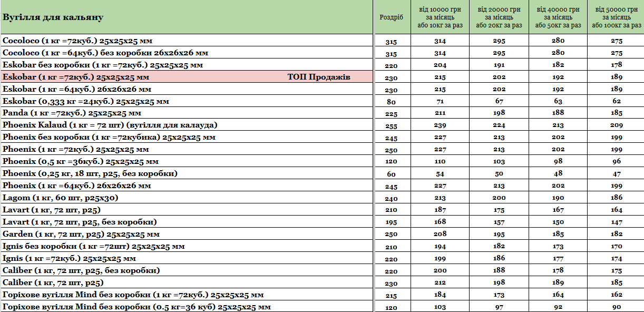The height and width of the screenshot is (312, 644).
Task: Click 'Caliber (1 кг, 72 шт, р25, без коробки)'
Action: [81, 270]
